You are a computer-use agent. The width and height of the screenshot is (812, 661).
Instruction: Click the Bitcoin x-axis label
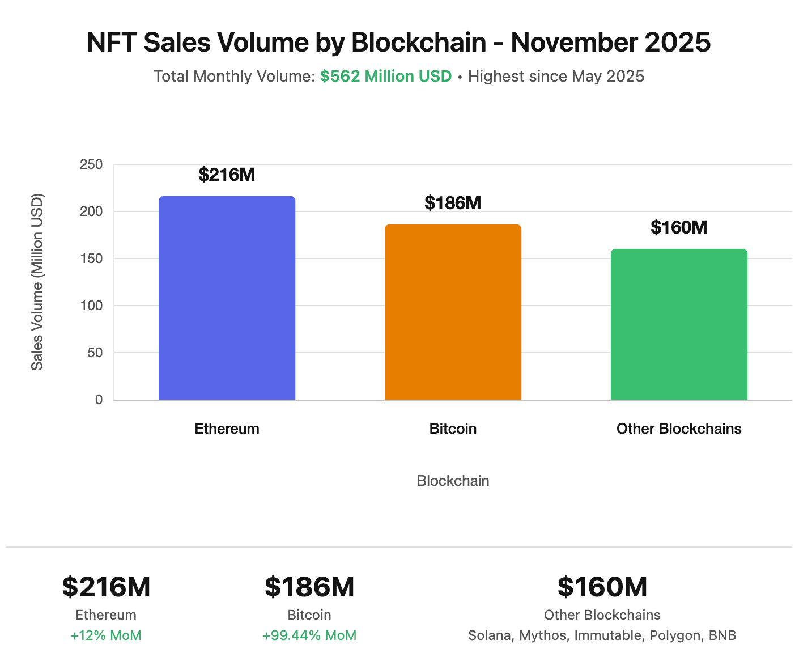[x=453, y=429]
